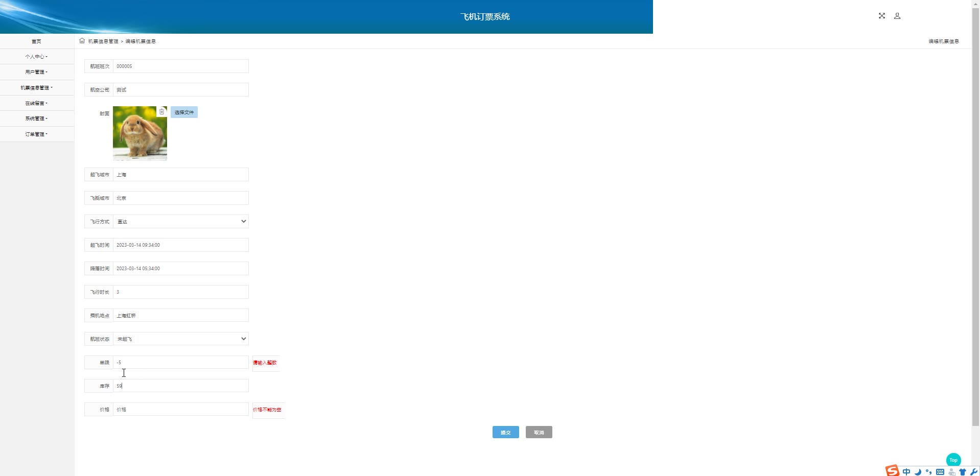
Task: Click the 价格不能为空 error message
Action: coord(267,410)
